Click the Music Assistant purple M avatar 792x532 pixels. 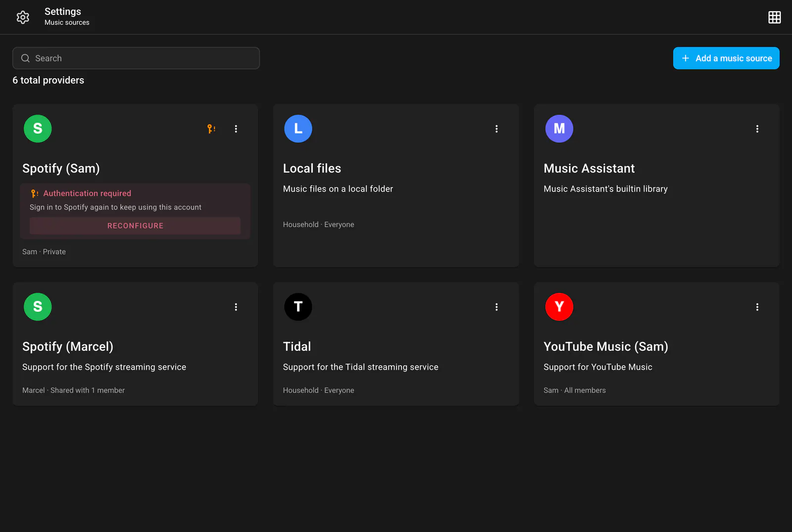559,129
